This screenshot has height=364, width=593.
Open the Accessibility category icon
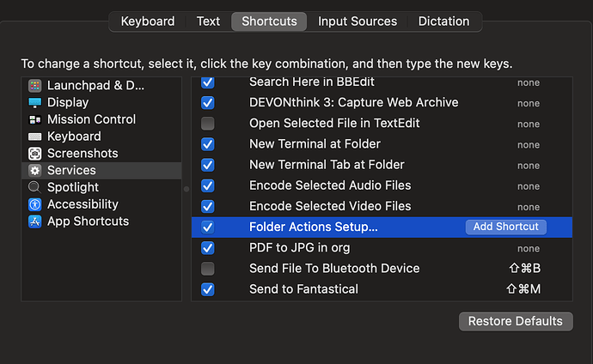click(34, 204)
